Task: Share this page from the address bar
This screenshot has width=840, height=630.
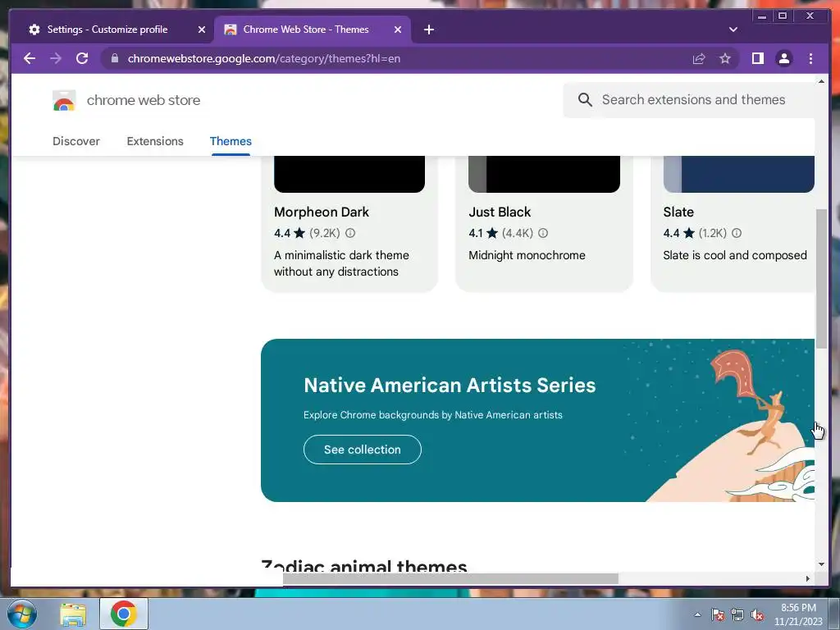Action: click(699, 58)
